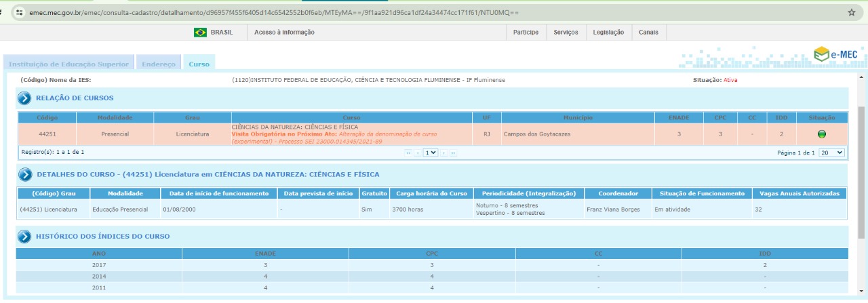Open the Legislação link
868x303 pixels.
click(608, 32)
